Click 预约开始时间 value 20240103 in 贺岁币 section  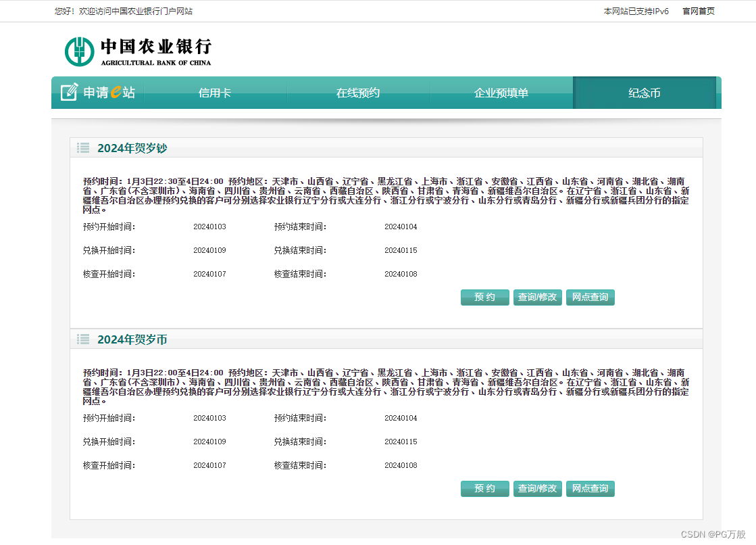[x=209, y=418]
